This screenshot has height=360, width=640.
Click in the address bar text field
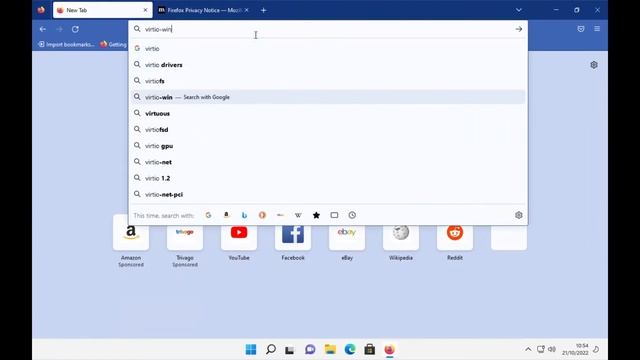click(327, 29)
